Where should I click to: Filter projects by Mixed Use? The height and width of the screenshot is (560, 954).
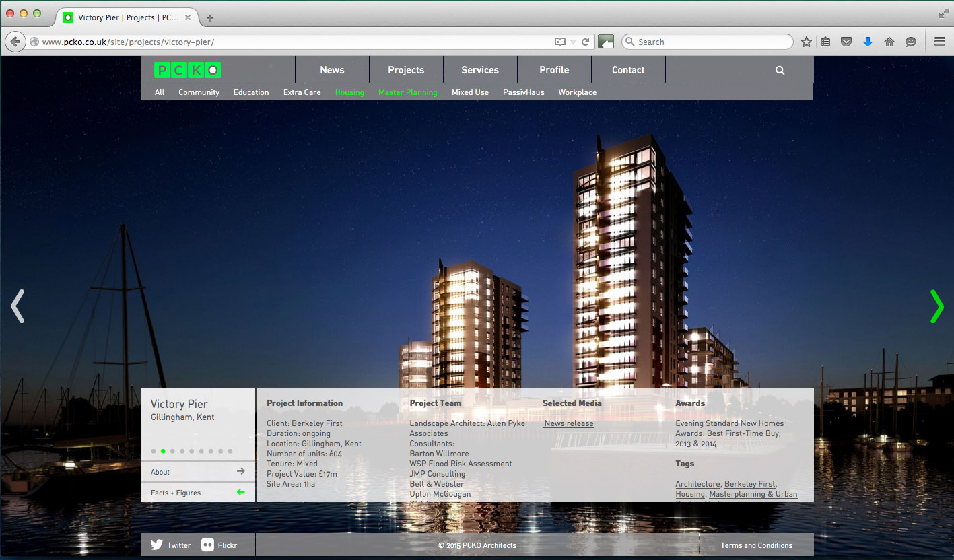[470, 92]
